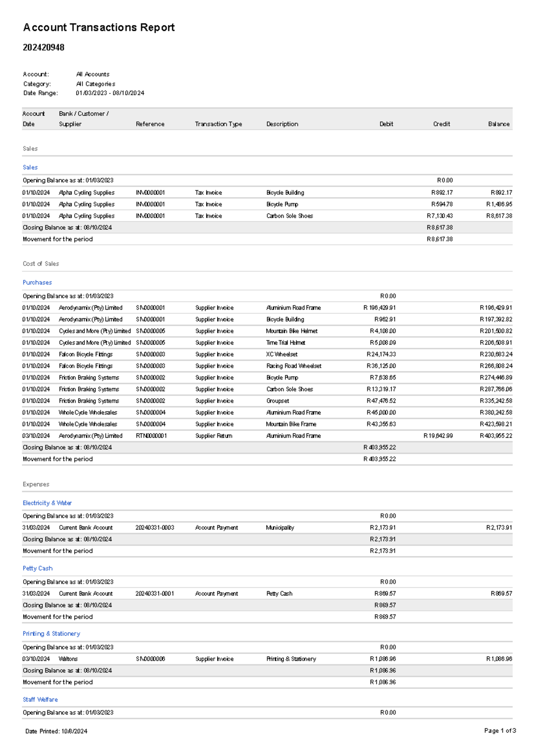The width and height of the screenshot is (534, 756).
Task: Click Municipality description
Action: click(x=280, y=528)
